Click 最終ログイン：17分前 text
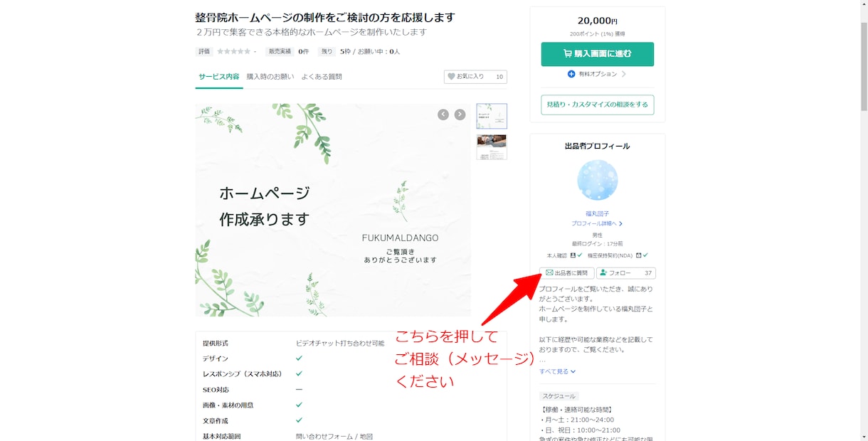 click(597, 244)
